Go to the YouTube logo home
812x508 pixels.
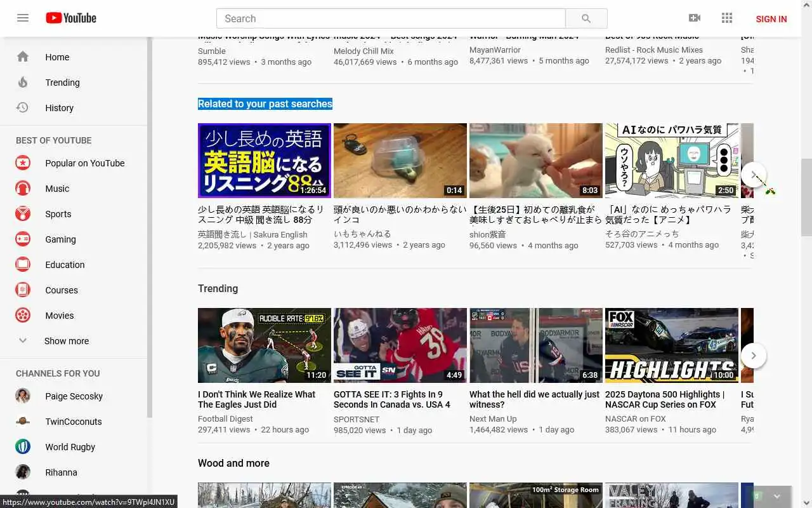71,18
